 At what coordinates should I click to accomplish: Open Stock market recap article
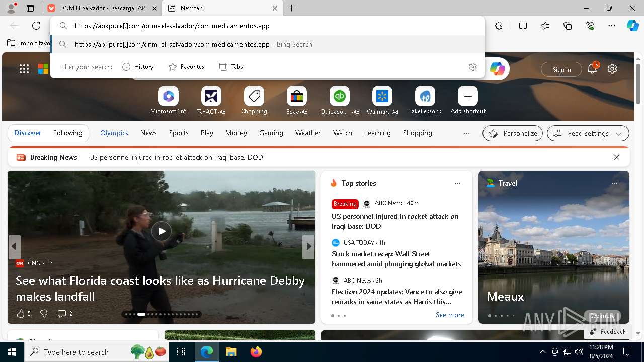coord(396,259)
